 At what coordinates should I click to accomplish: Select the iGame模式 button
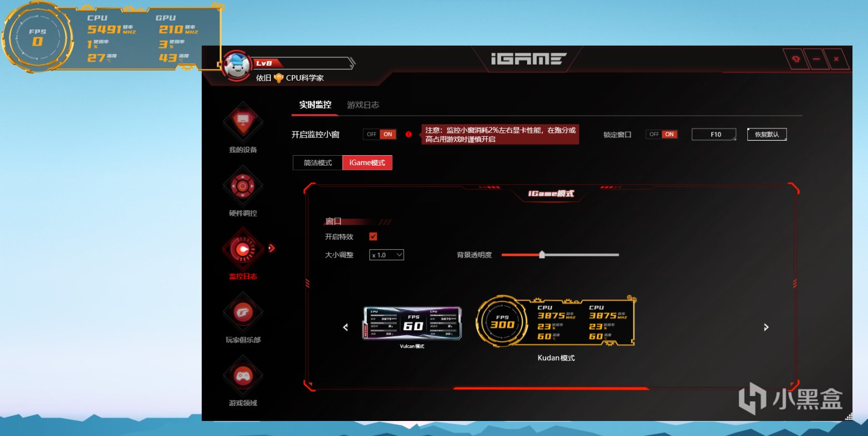(x=368, y=163)
